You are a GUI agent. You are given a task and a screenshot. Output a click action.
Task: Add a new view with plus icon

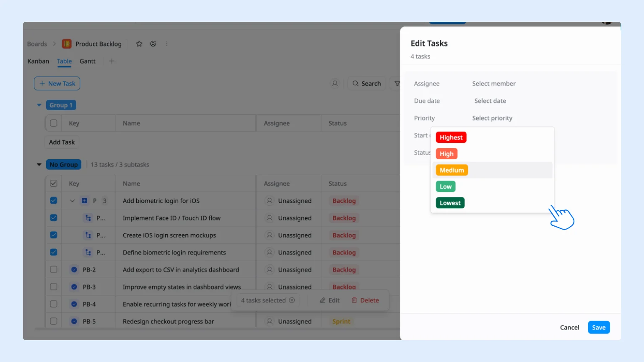pos(112,61)
